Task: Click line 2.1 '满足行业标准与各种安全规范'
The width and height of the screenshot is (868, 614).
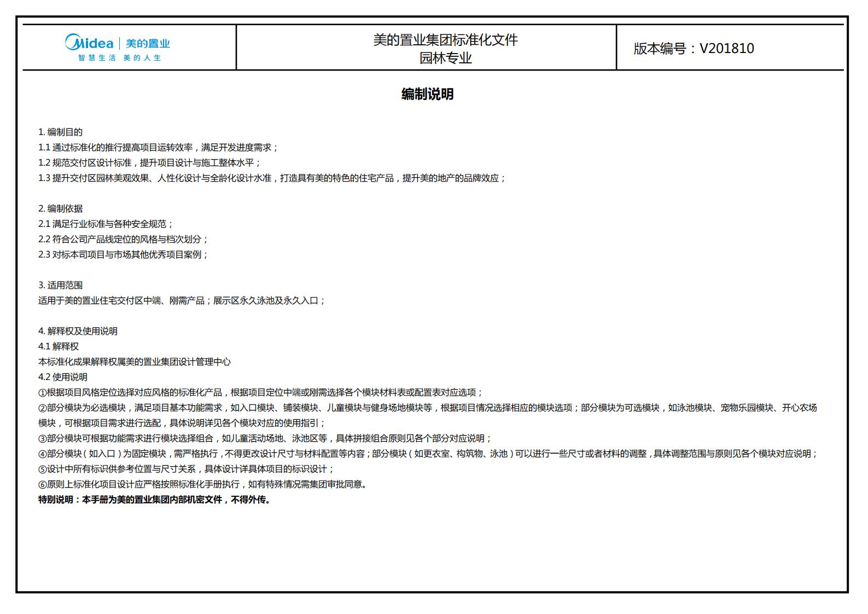Action: tap(106, 224)
